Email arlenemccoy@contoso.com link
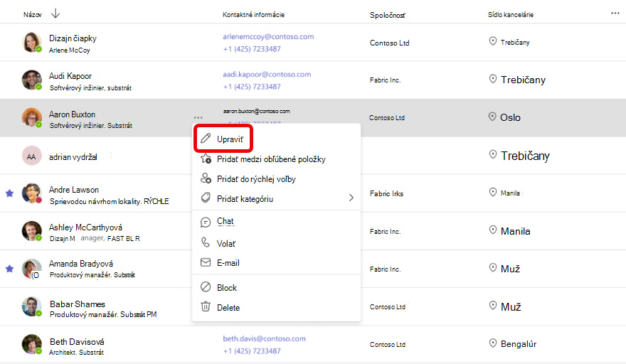 [x=268, y=37]
